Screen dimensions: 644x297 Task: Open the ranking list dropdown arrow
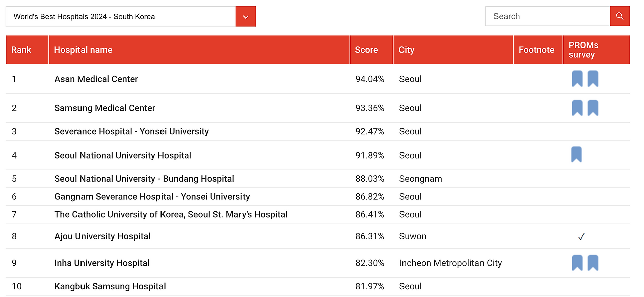click(246, 17)
